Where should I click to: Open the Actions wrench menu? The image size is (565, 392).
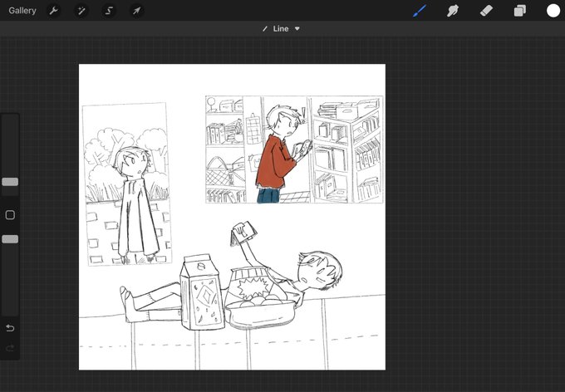coord(54,11)
